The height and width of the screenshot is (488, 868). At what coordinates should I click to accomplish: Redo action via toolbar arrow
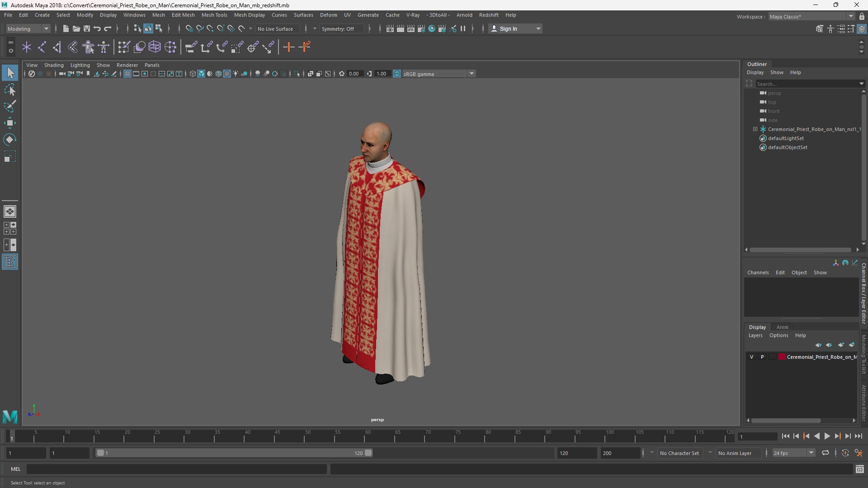coord(108,28)
